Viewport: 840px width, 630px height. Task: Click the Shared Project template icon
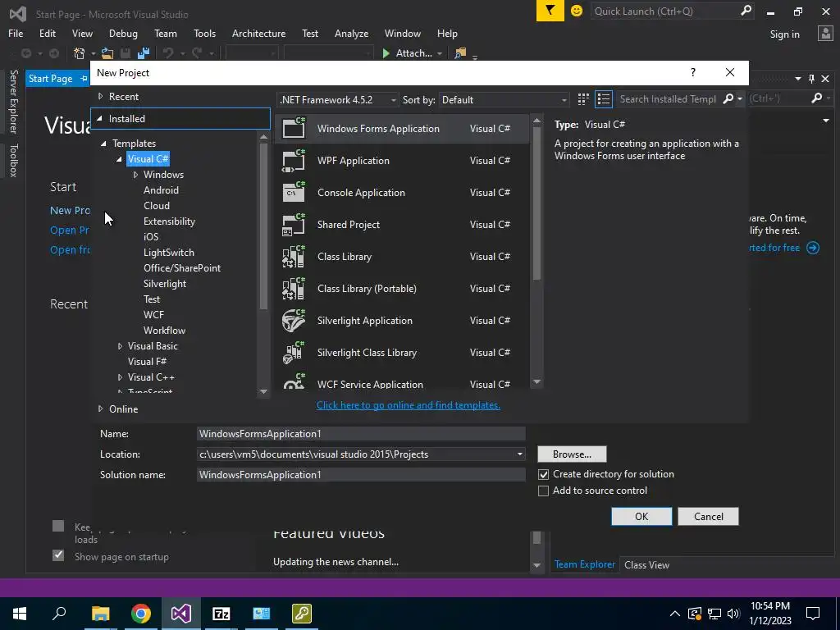(x=294, y=225)
